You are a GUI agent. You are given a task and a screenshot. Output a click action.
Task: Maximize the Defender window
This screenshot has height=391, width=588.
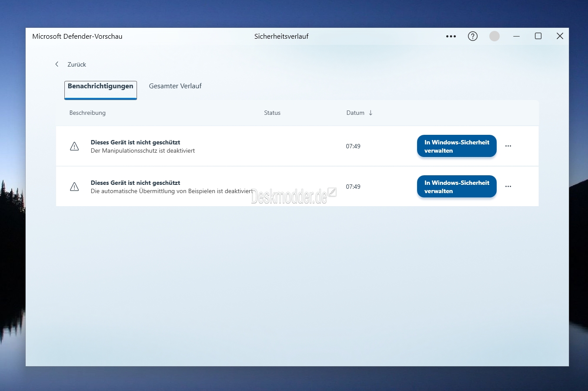pyautogui.click(x=538, y=36)
